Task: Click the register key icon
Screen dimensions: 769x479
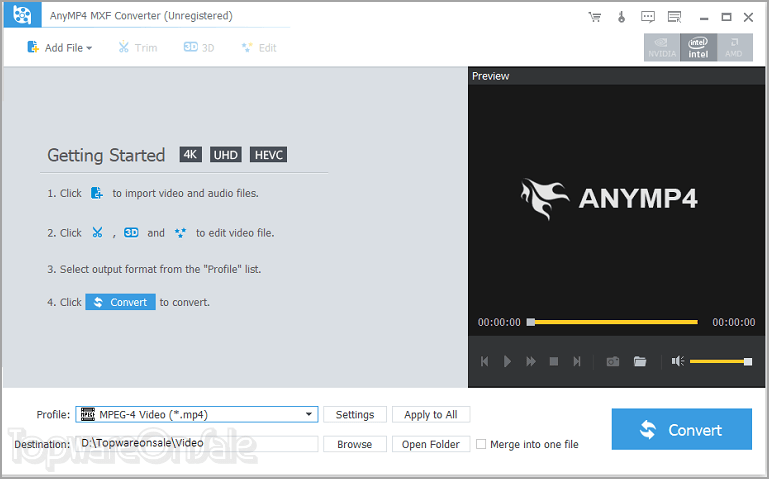Action: coord(621,17)
